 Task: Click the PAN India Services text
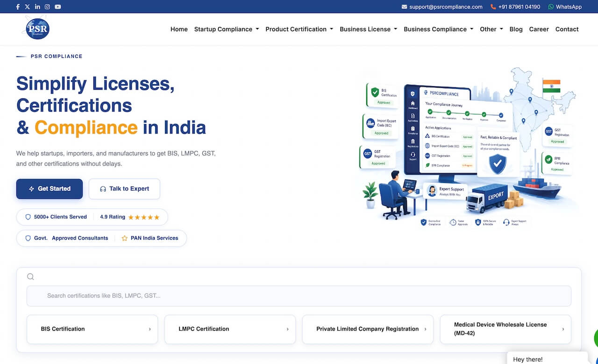pyautogui.click(x=155, y=238)
